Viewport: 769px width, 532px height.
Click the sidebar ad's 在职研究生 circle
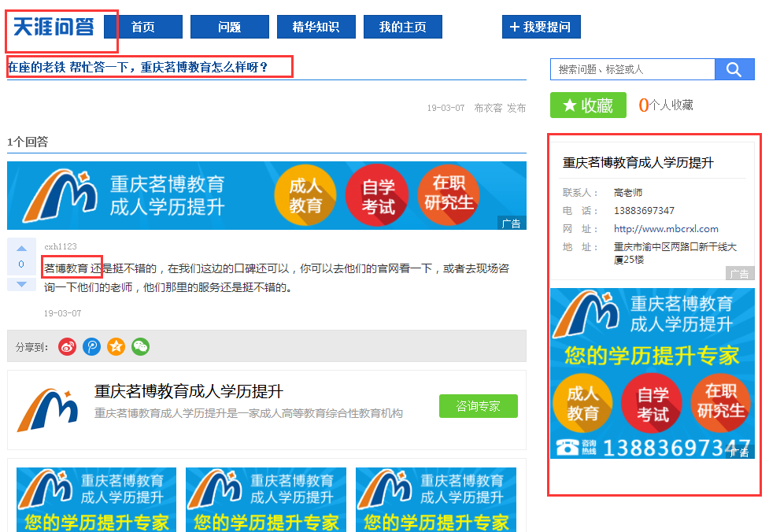[720, 403]
